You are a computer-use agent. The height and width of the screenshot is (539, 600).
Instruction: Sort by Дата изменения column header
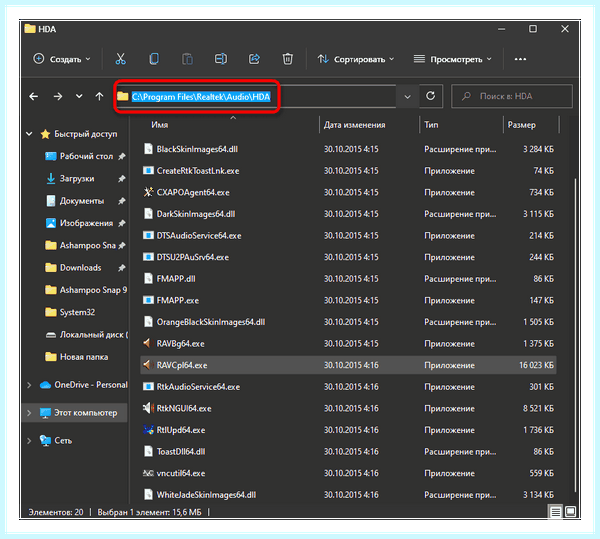[355, 125]
